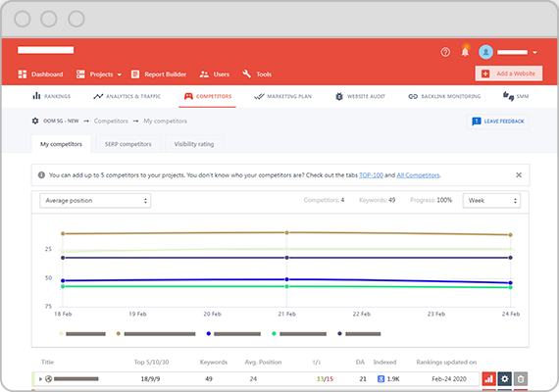Sort by Indexed column header

(x=384, y=362)
